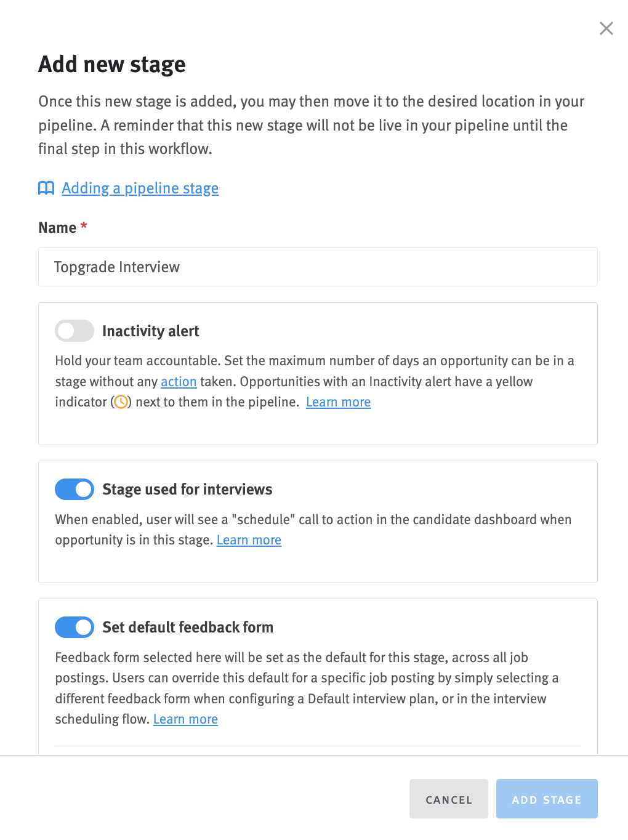628x840 pixels.
Task: Enable the Inactivity alert toggle
Action: click(x=74, y=331)
